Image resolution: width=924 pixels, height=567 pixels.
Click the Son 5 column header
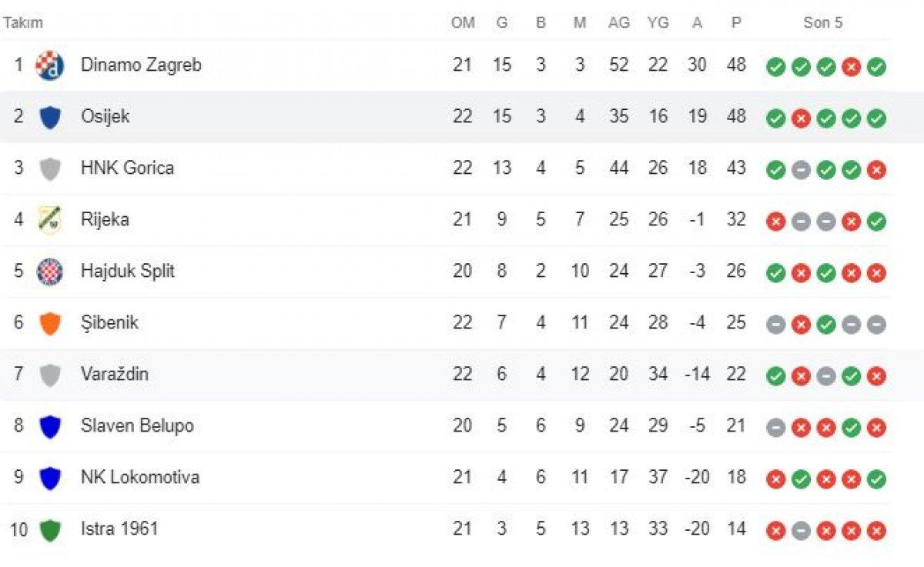(x=822, y=23)
